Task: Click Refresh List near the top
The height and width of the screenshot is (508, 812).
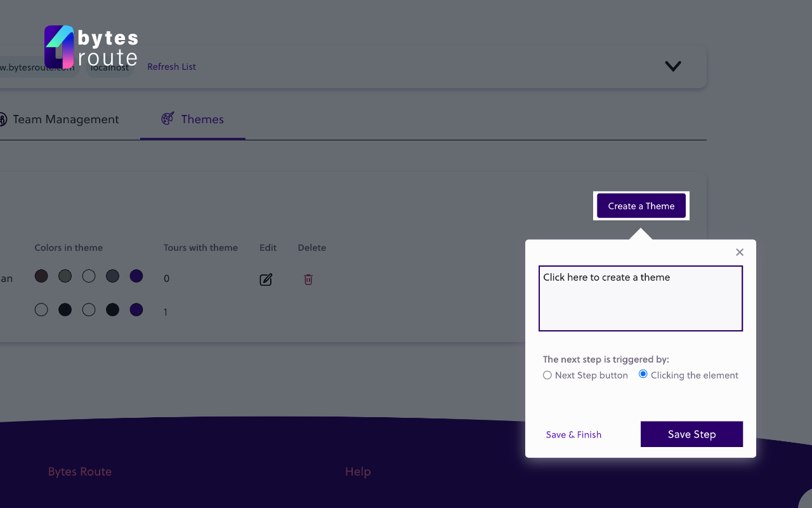Action: click(171, 66)
